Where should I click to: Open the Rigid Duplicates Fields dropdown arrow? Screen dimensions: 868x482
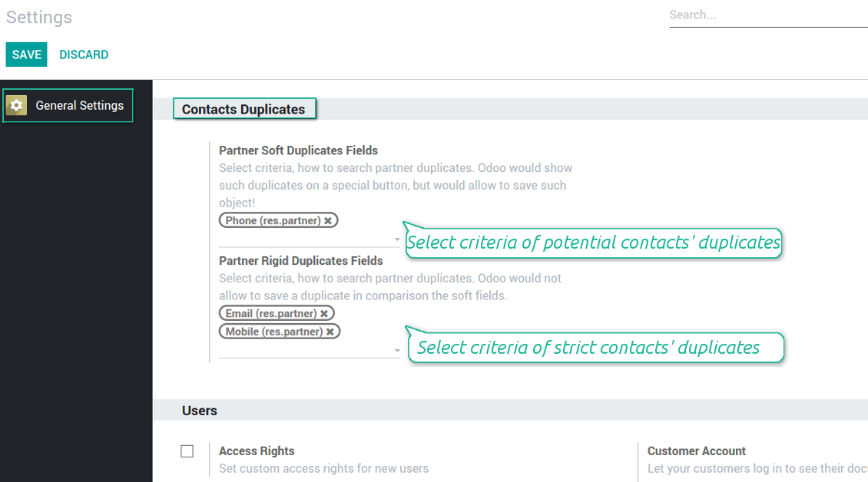click(397, 350)
